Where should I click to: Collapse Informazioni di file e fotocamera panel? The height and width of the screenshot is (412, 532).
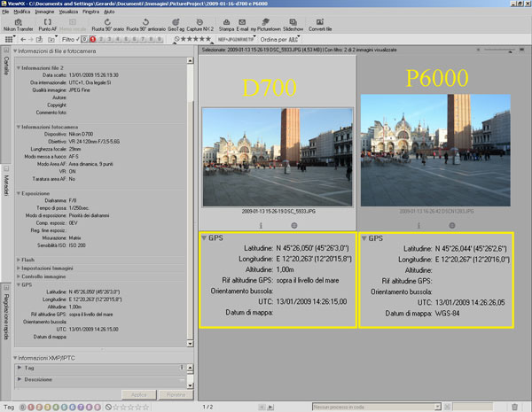point(15,51)
